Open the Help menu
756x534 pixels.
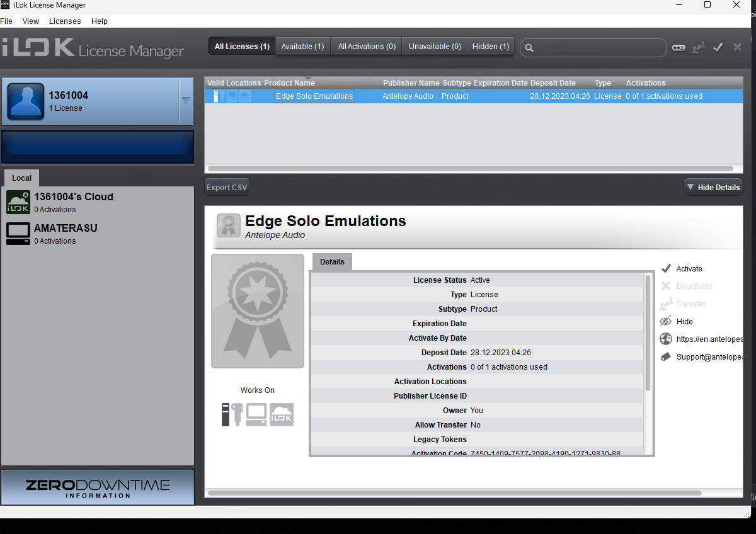pos(100,21)
